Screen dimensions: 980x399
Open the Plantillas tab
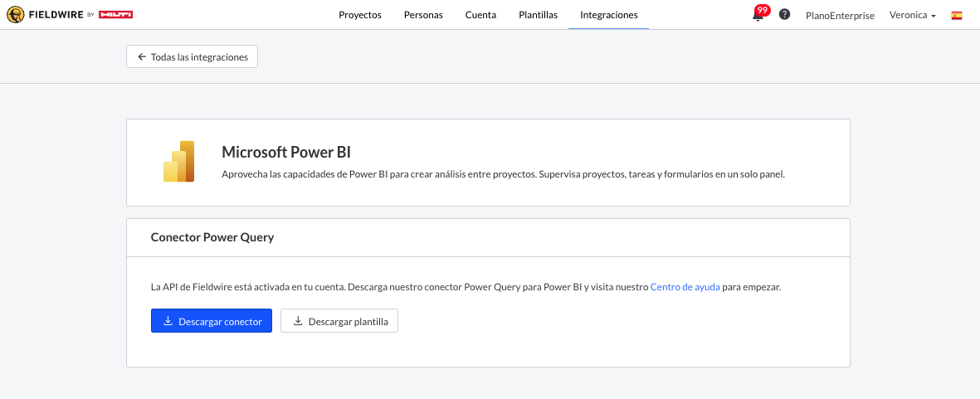[538, 15]
